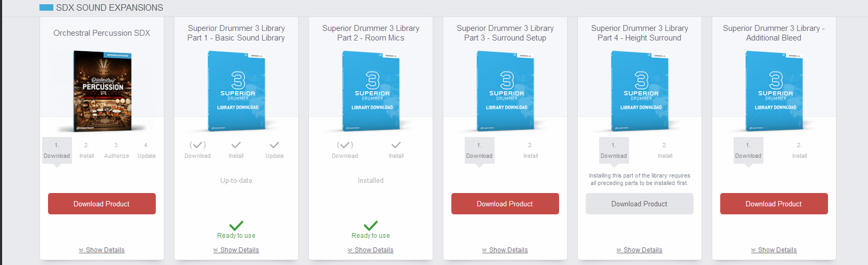
Task: Click the Orchestral Percussion SDX box art
Action: click(102, 91)
